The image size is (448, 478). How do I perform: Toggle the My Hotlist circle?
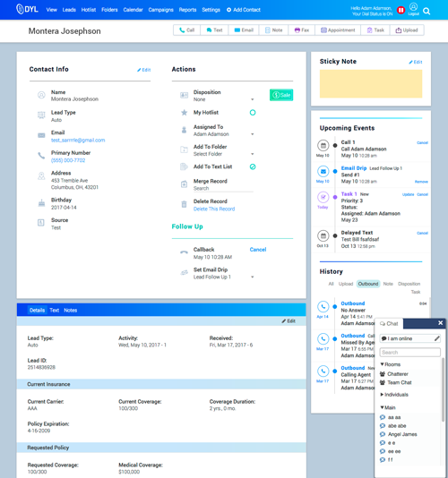[253, 113]
